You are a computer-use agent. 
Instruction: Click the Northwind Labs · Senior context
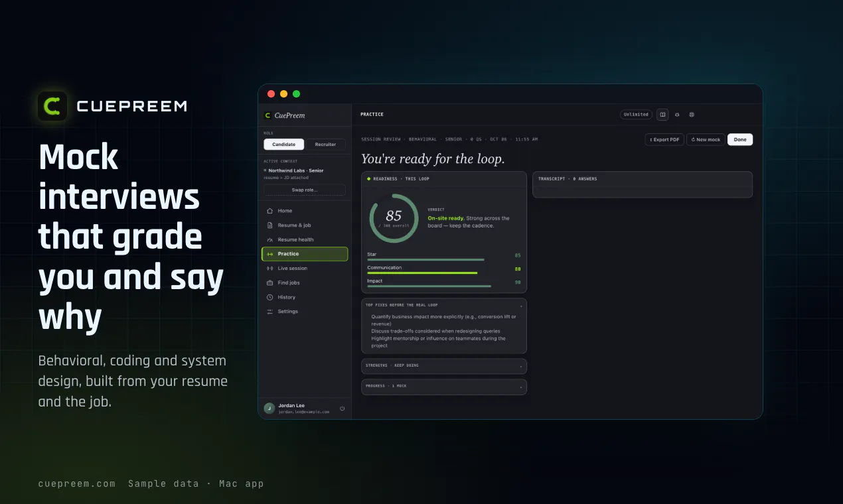point(295,170)
